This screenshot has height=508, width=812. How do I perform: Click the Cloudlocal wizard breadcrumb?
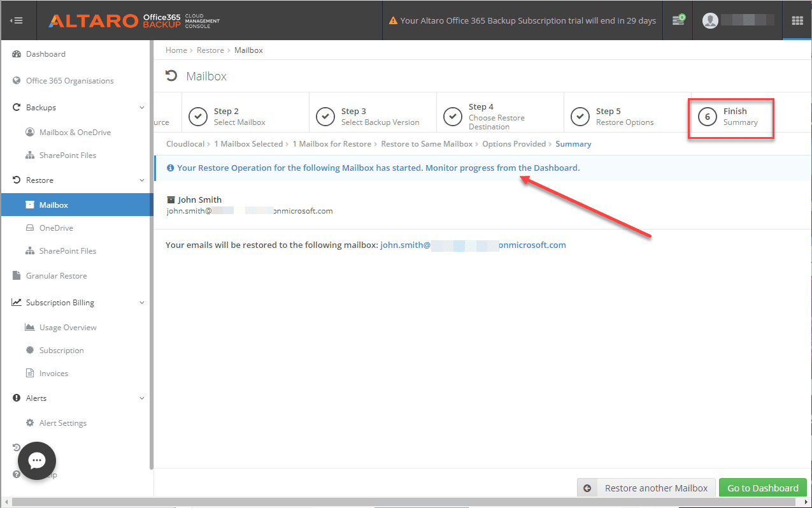[x=185, y=144]
